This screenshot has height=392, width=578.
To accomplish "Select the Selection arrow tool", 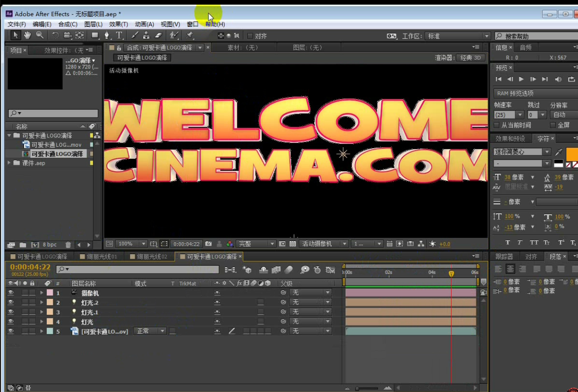I will (15, 35).
